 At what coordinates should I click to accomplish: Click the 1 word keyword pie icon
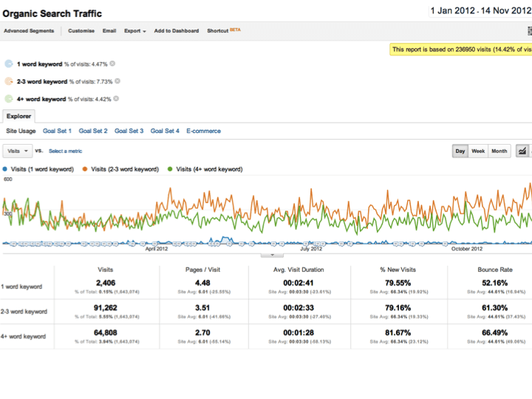(x=9, y=64)
